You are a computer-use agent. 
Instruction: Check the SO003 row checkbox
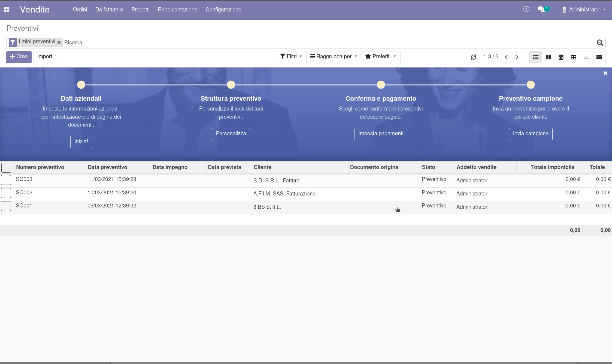(6, 180)
